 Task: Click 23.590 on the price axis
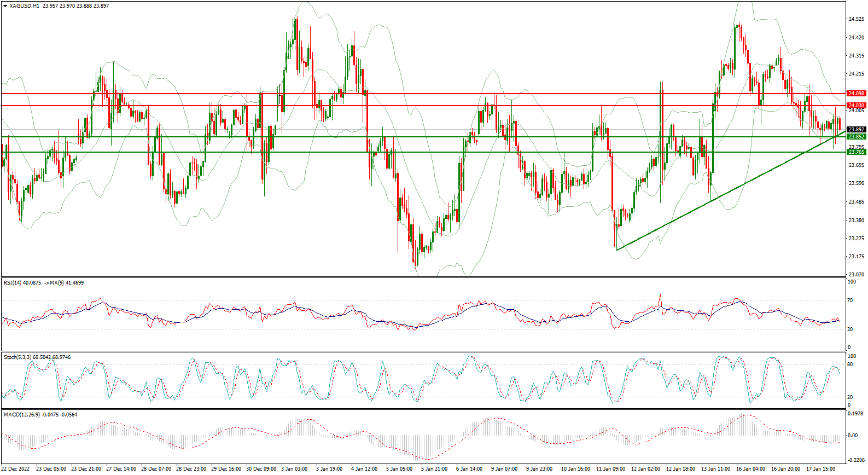(x=856, y=183)
